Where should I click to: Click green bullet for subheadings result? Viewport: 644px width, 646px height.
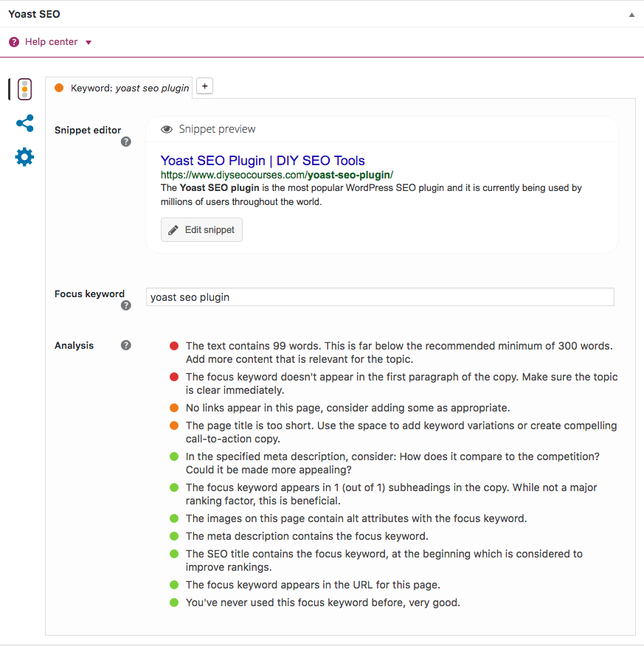[174, 487]
